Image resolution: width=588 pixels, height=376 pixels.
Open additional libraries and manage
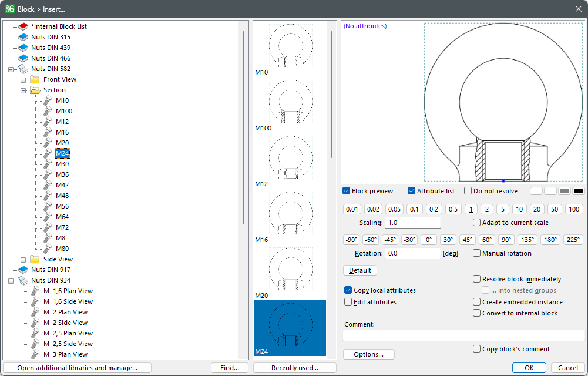coord(78,368)
